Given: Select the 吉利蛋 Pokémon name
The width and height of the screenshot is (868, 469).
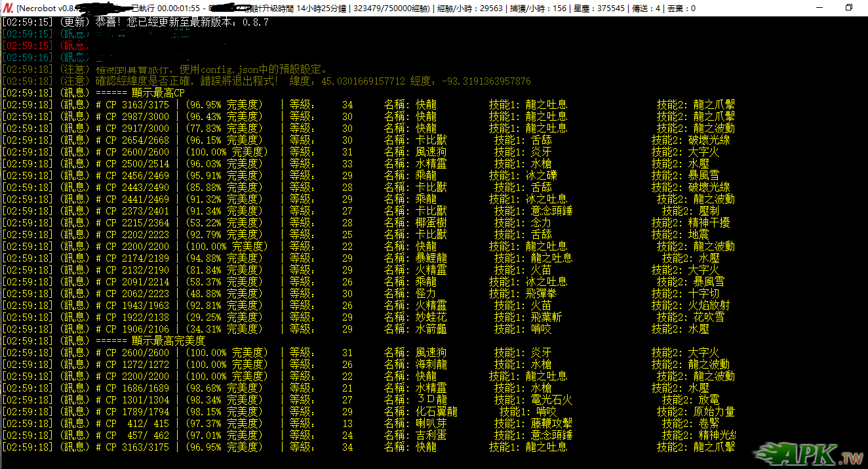Looking at the screenshot, I should pyautogui.click(x=431, y=435).
